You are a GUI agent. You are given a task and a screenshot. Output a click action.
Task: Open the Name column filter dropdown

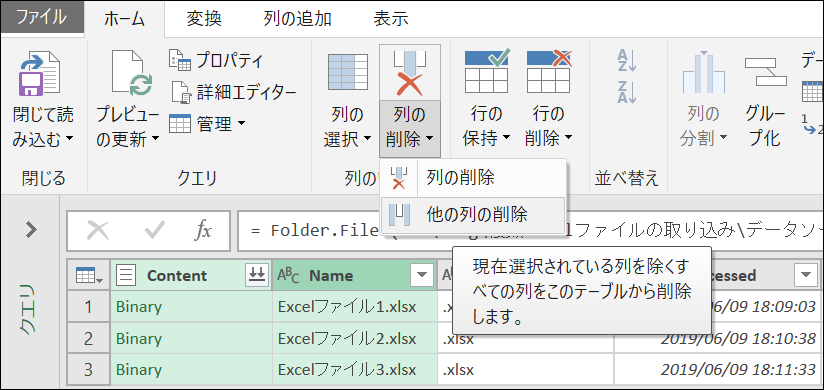[421, 274]
